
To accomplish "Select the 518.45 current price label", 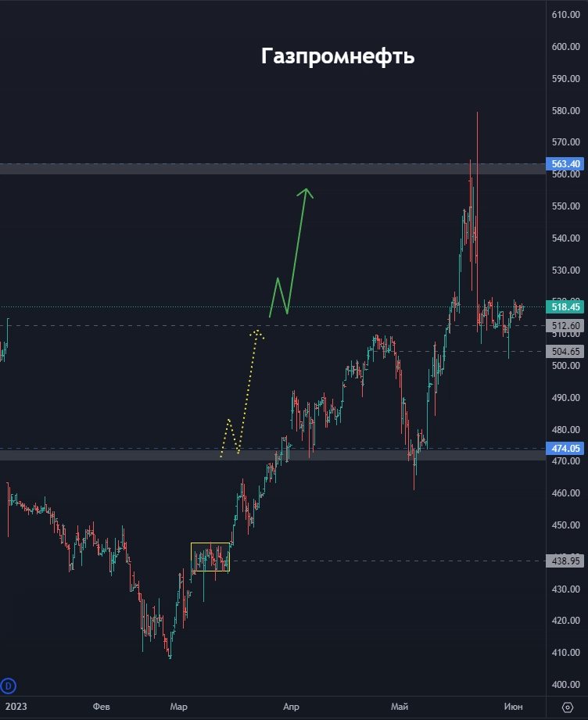I will (x=565, y=306).
